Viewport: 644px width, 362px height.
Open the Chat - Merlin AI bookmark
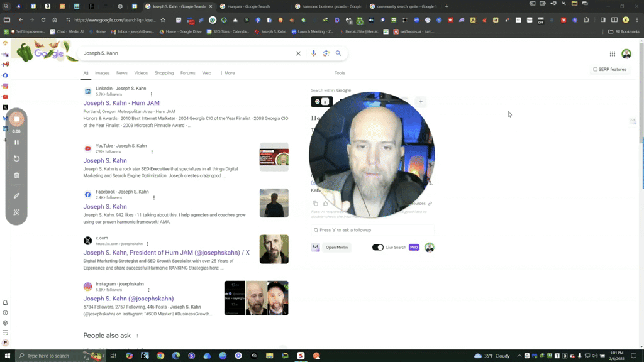click(67, 31)
